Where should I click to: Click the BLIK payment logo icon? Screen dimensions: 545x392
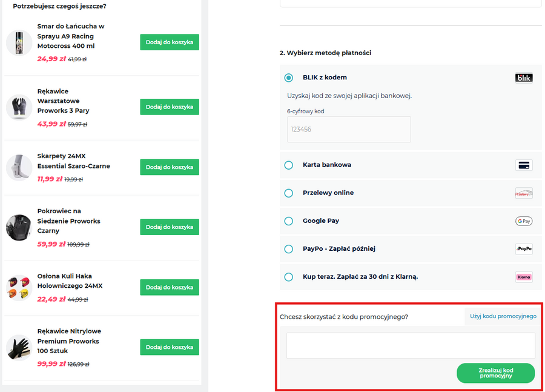[x=524, y=78]
